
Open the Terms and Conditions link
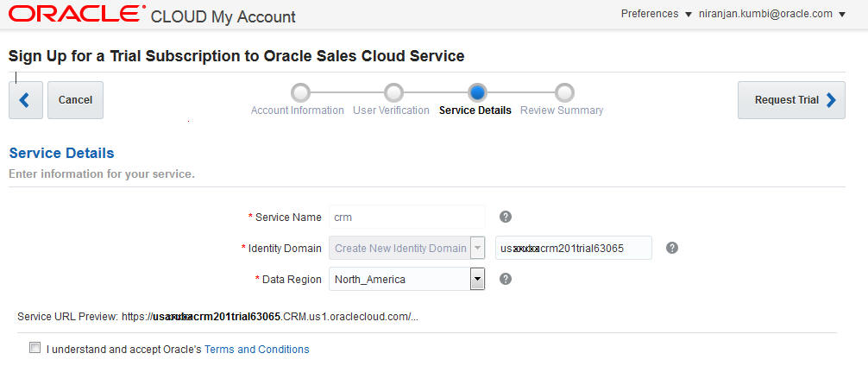point(256,350)
